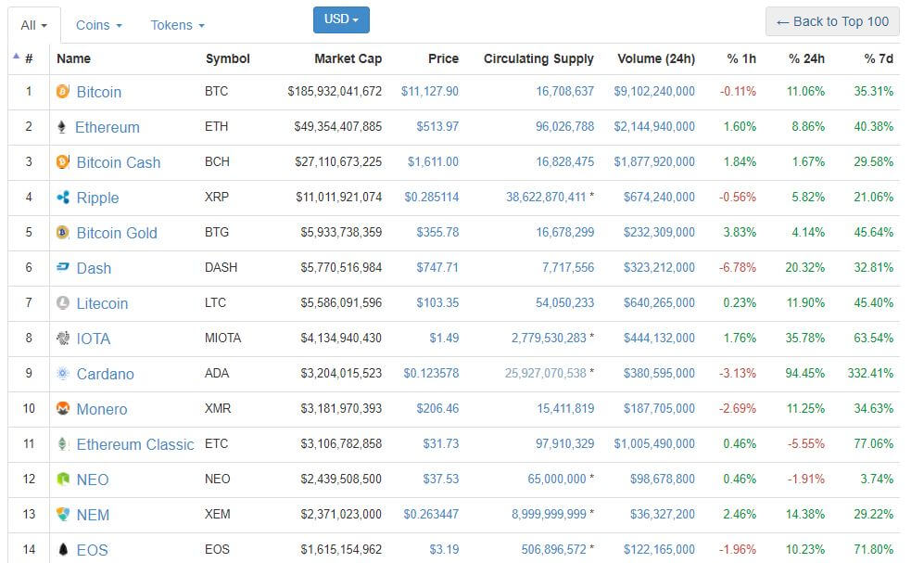This screenshot has height=563, width=924.
Task: Click the Ethereum Classic logo icon
Action: (x=62, y=444)
